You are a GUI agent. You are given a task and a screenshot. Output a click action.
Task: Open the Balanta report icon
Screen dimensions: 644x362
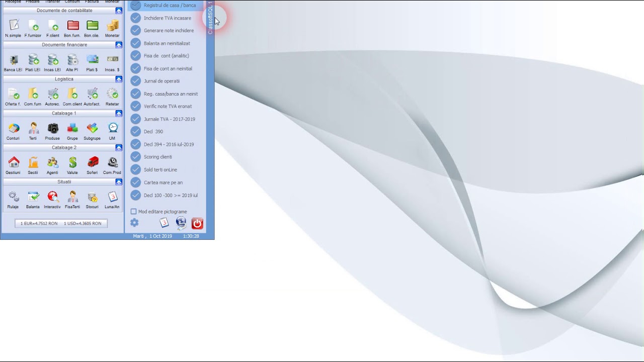click(33, 196)
